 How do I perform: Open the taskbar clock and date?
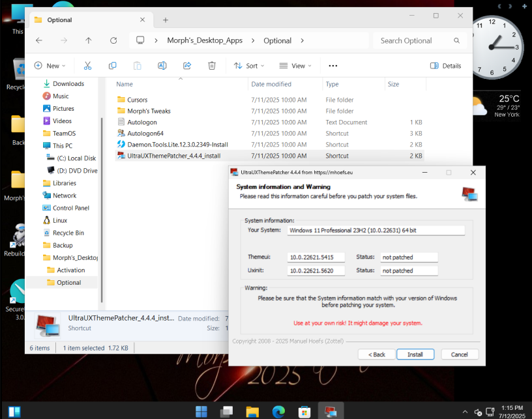[x=512, y=412]
